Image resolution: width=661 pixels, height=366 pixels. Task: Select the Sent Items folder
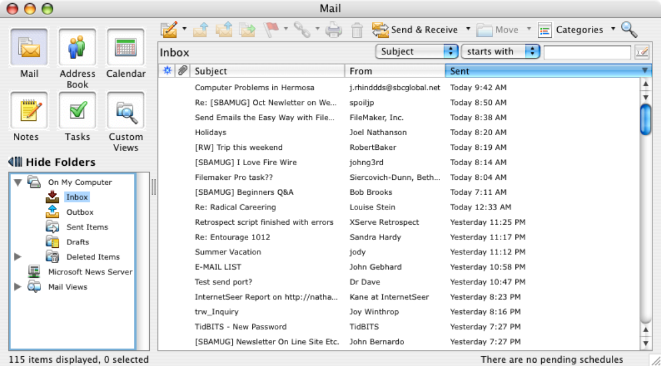(87, 227)
